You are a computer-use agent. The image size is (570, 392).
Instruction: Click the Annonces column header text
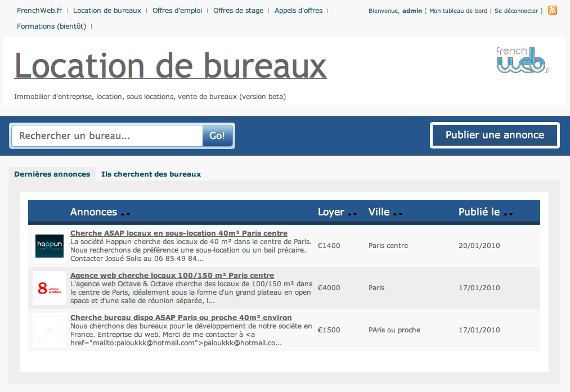pos(93,212)
